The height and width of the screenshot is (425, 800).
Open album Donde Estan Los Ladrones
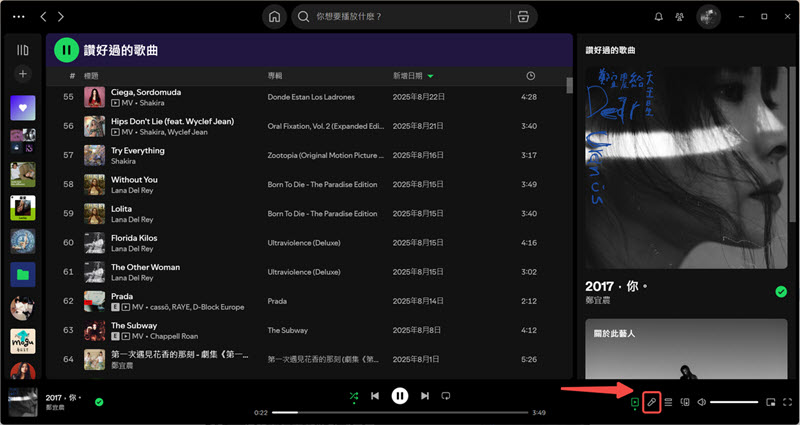311,97
